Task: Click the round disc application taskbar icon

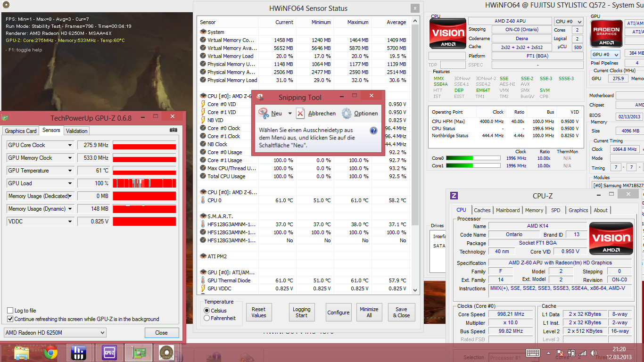Action: (166, 352)
